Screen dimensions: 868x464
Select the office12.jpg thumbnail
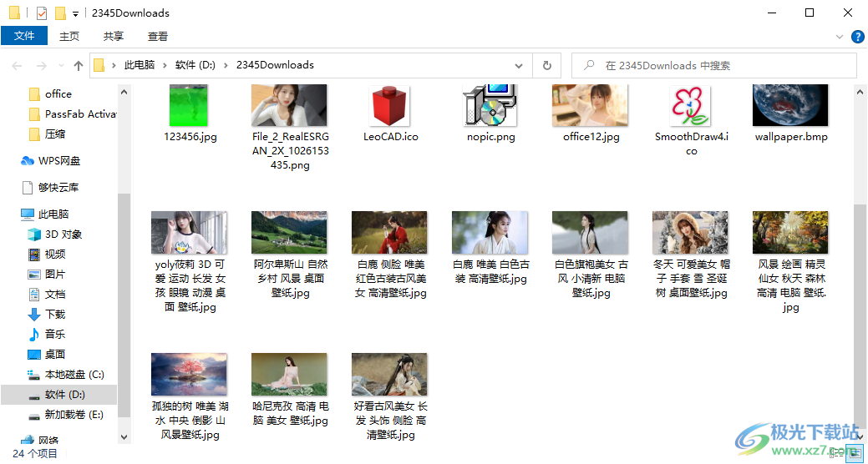tap(590, 105)
